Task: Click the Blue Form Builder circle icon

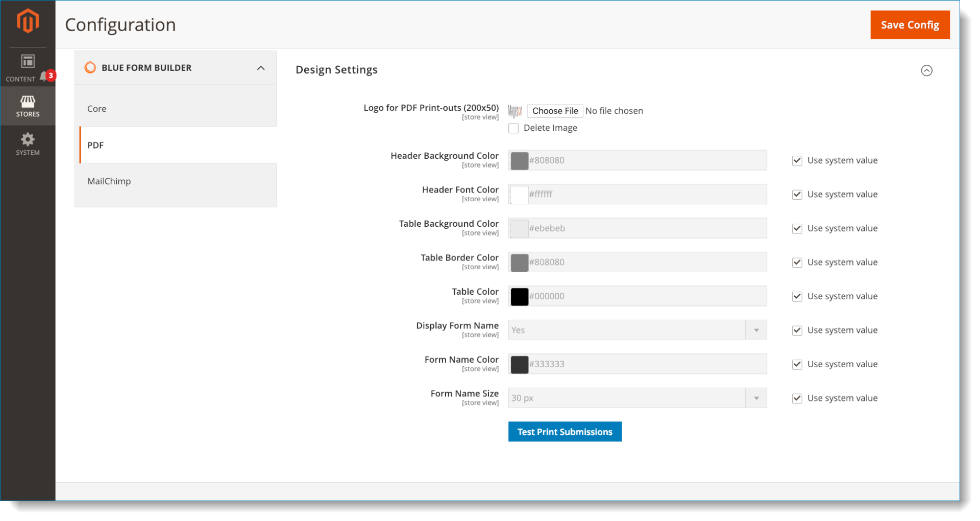Action: click(90, 67)
